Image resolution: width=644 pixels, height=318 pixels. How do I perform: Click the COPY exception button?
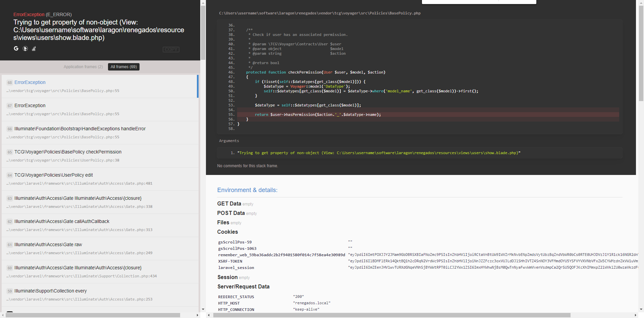(171, 49)
